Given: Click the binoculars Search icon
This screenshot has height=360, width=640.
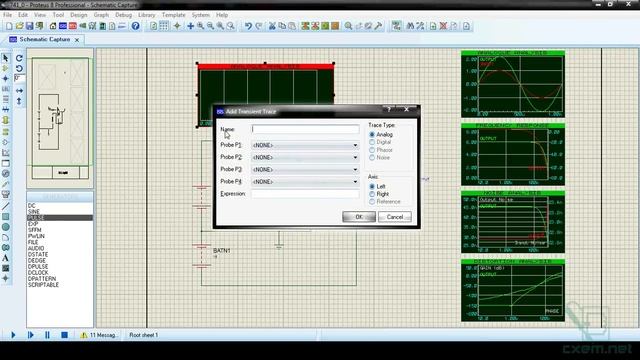Looking at the screenshot, I should tap(410, 26).
